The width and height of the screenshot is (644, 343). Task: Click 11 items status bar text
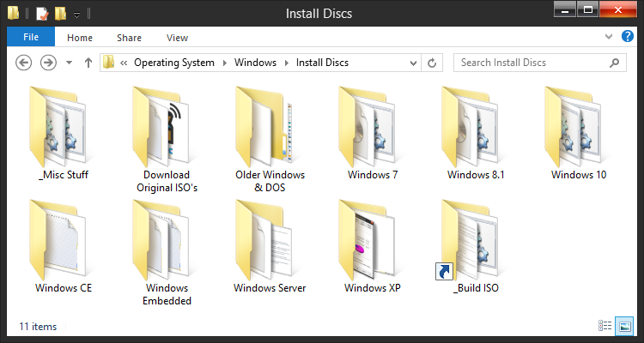click(x=38, y=327)
